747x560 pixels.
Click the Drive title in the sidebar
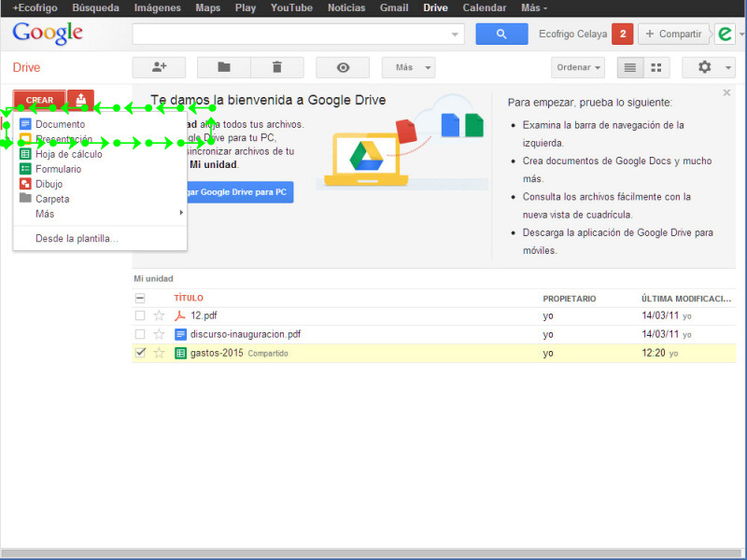tap(26, 67)
